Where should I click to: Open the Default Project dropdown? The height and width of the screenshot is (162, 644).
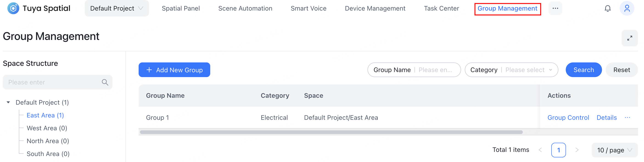click(x=117, y=8)
